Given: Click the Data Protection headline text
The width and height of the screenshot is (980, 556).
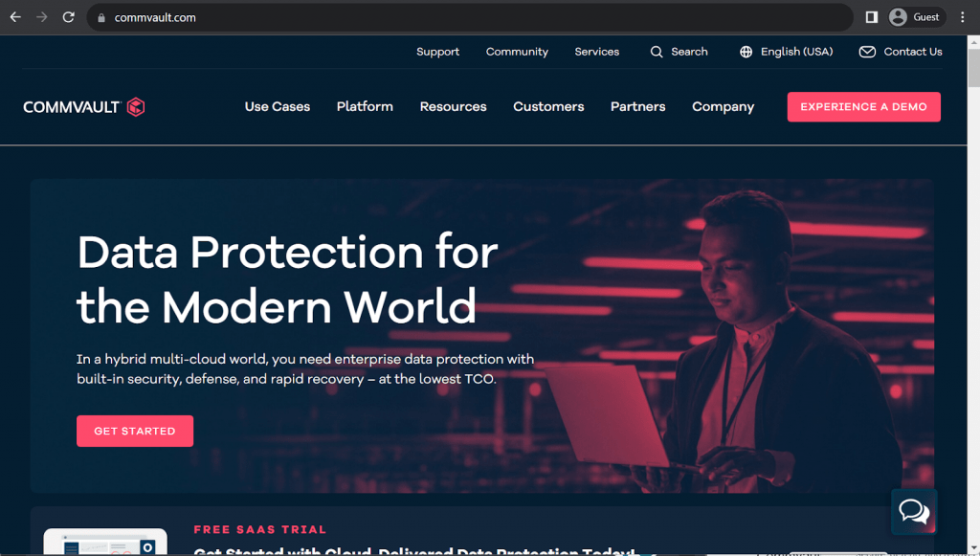Looking at the screenshot, I should (287, 279).
